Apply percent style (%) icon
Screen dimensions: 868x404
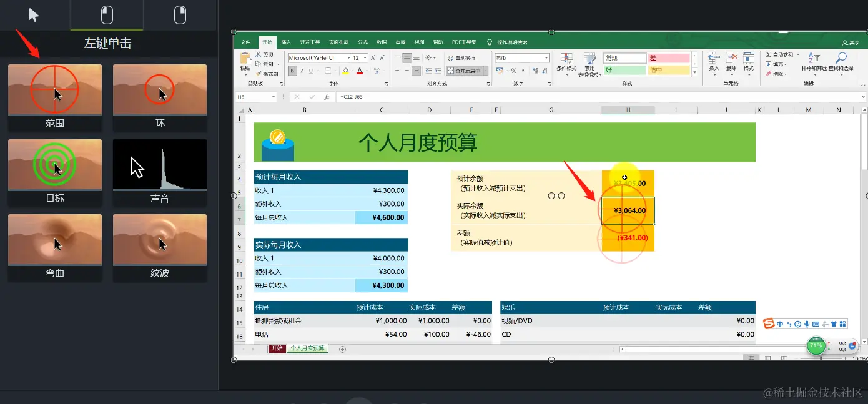513,71
